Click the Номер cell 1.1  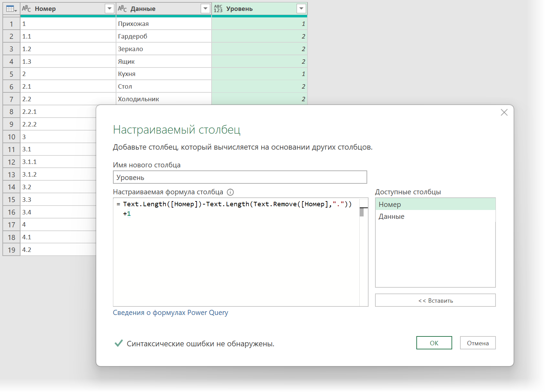pos(68,36)
